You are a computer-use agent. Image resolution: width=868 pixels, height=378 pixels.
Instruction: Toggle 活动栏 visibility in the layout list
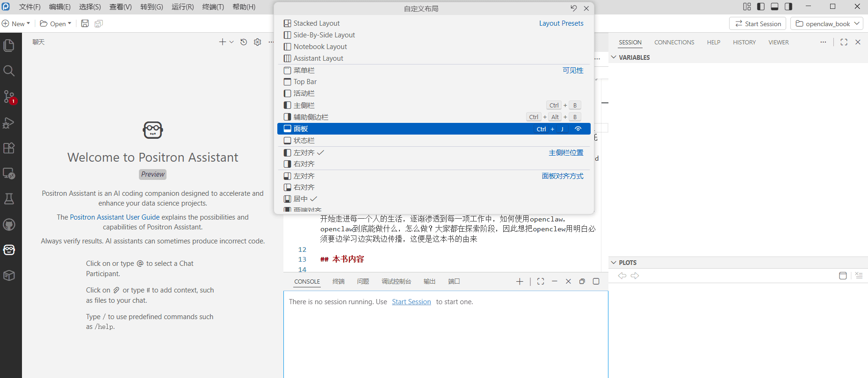(434, 93)
